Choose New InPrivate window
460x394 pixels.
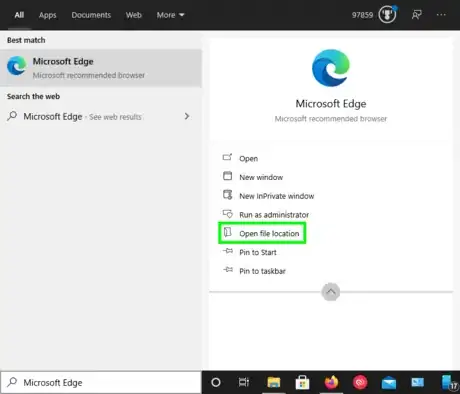tap(277, 196)
